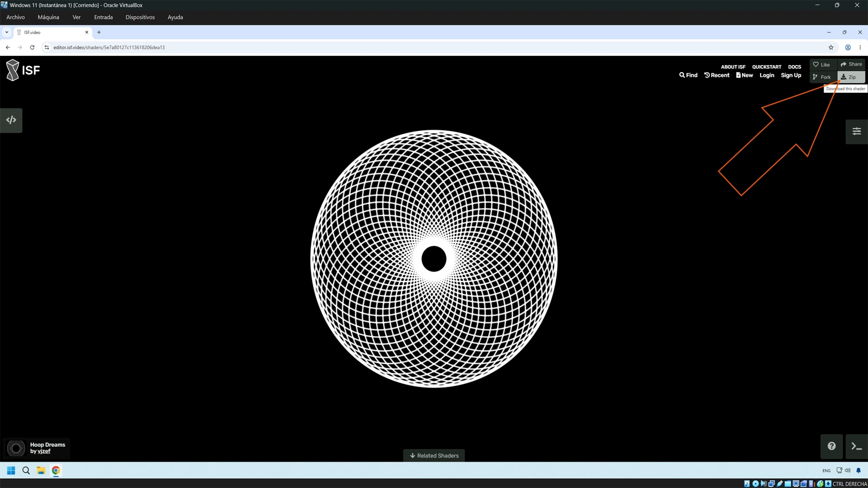The width and height of the screenshot is (868, 488).
Task: Click the shader preview canvas
Action: pyautogui.click(x=434, y=259)
